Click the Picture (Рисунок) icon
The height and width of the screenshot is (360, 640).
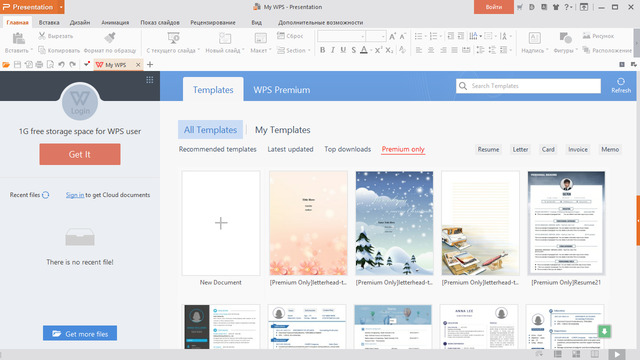(x=587, y=36)
